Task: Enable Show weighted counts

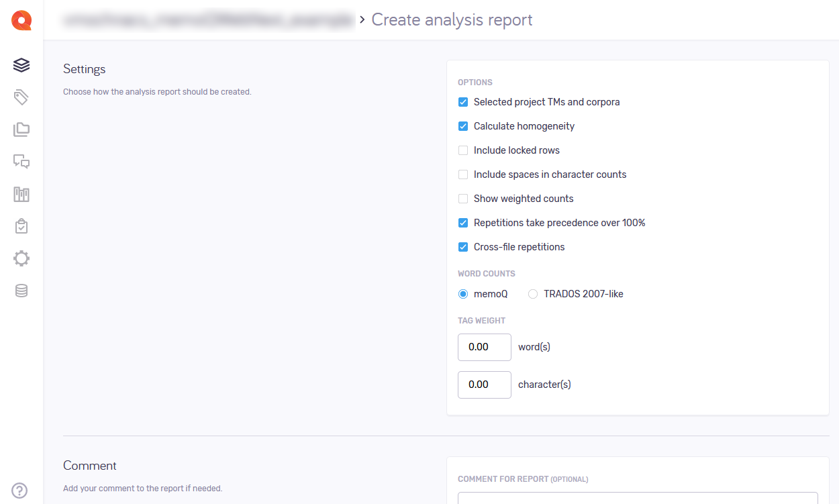Action: click(x=463, y=199)
